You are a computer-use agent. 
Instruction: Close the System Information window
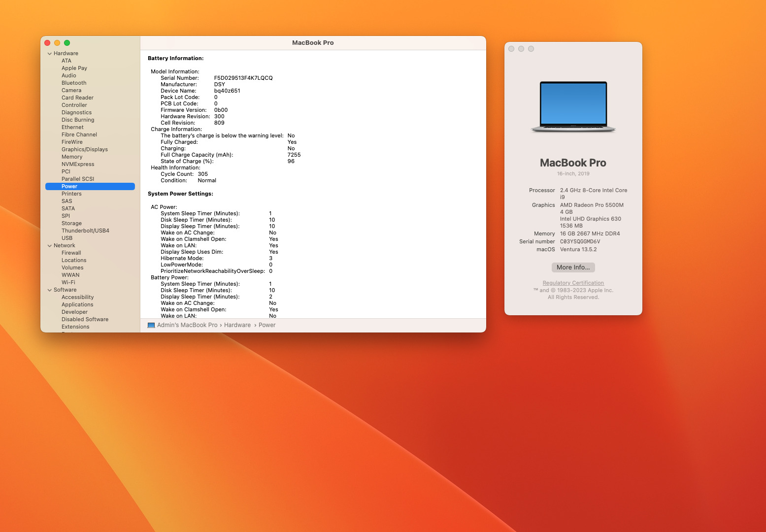47,43
